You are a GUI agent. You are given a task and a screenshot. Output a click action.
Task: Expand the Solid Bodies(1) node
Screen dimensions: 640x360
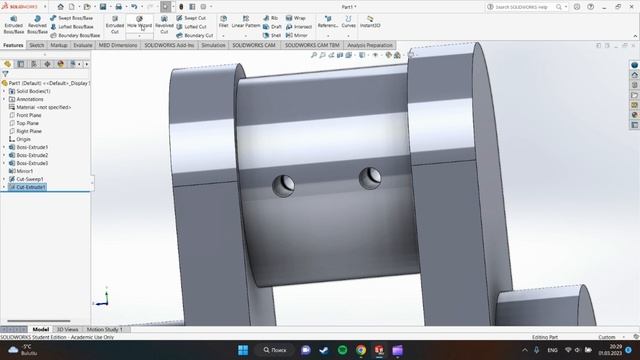4,91
